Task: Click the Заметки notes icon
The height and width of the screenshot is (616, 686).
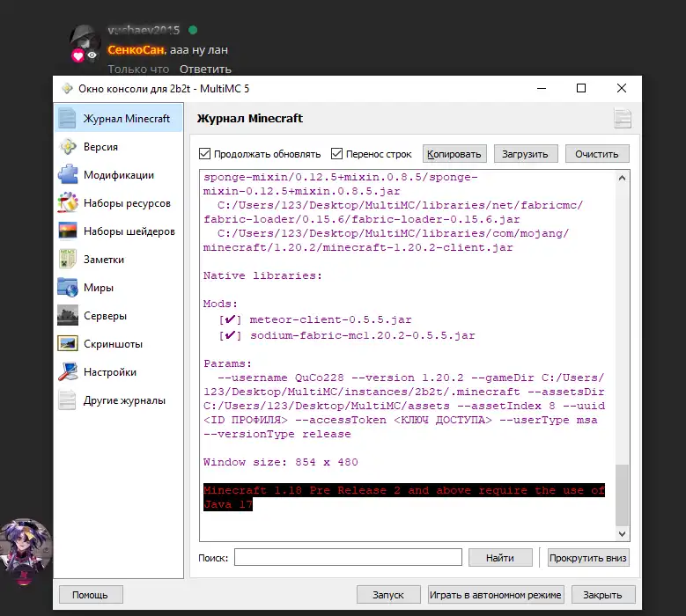Action: [x=68, y=259]
